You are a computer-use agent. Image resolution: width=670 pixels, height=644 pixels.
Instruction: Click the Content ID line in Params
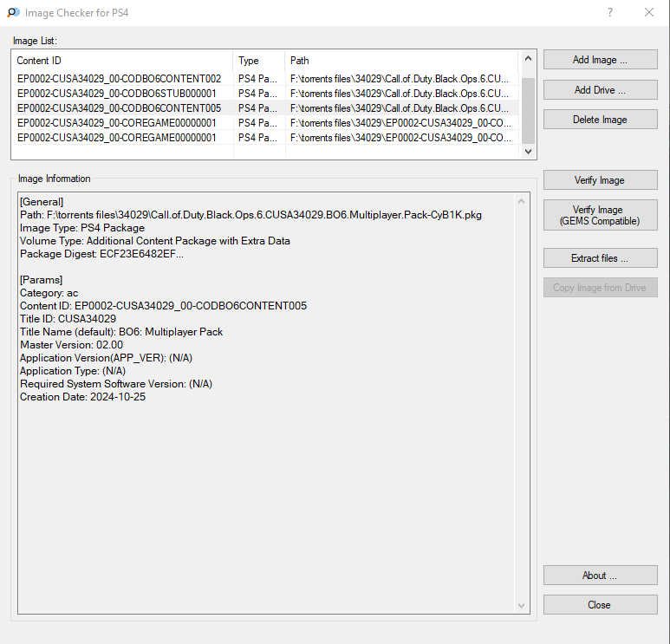click(163, 306)
